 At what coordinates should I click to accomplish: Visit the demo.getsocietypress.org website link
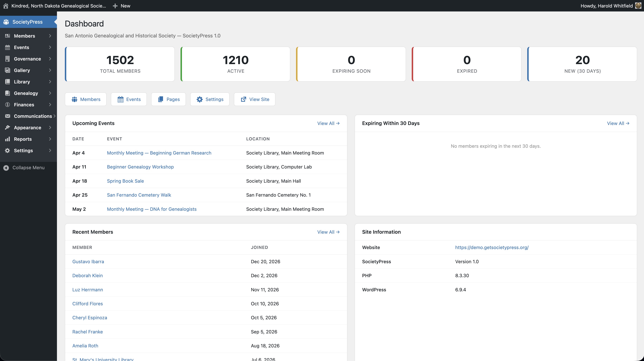pos(492,247)
